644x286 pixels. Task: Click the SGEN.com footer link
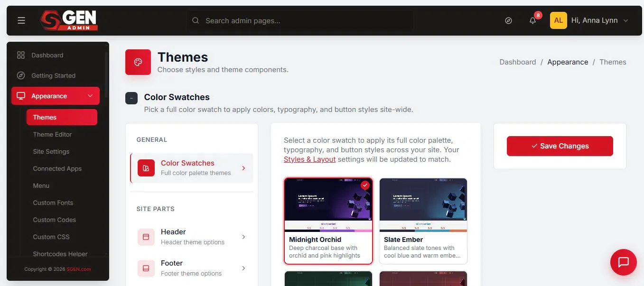pyautogui.click(x=79, y=269)
